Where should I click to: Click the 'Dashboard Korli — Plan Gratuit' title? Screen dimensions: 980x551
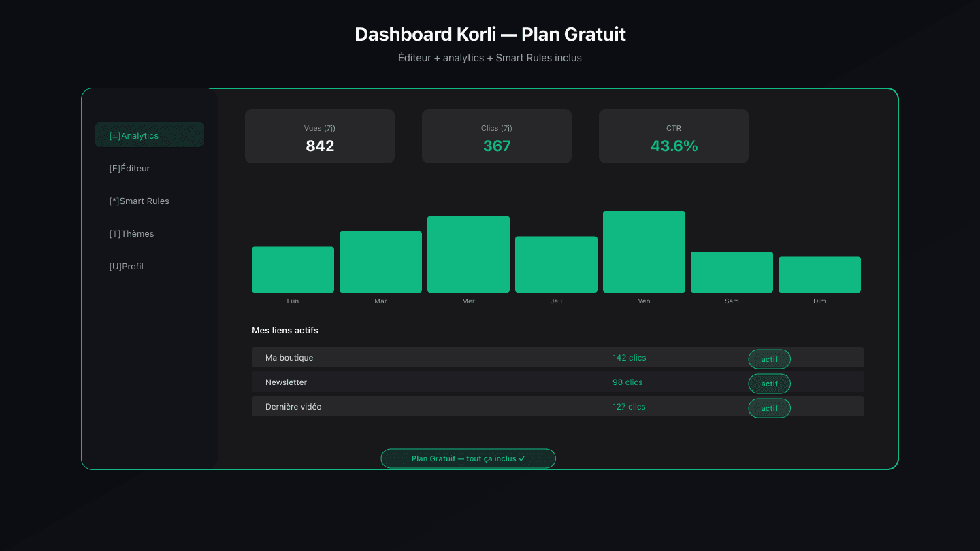tap(490, 35)
